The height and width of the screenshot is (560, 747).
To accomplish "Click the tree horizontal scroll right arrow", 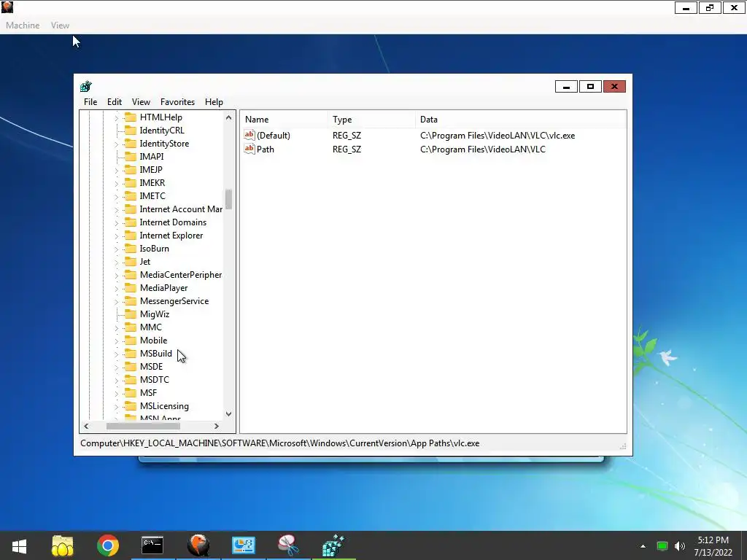I will pos(217,426).
